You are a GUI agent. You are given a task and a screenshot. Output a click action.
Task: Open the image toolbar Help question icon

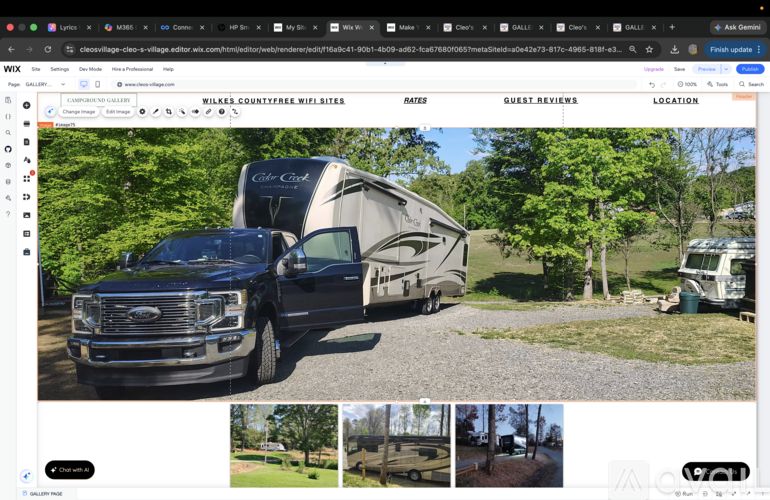coord(222,111)
